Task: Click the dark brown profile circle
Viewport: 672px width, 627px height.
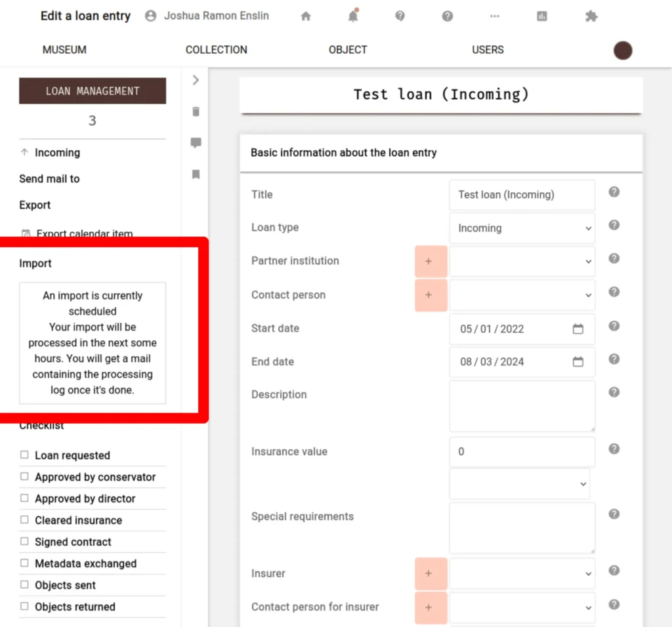Action: (623, 50)
